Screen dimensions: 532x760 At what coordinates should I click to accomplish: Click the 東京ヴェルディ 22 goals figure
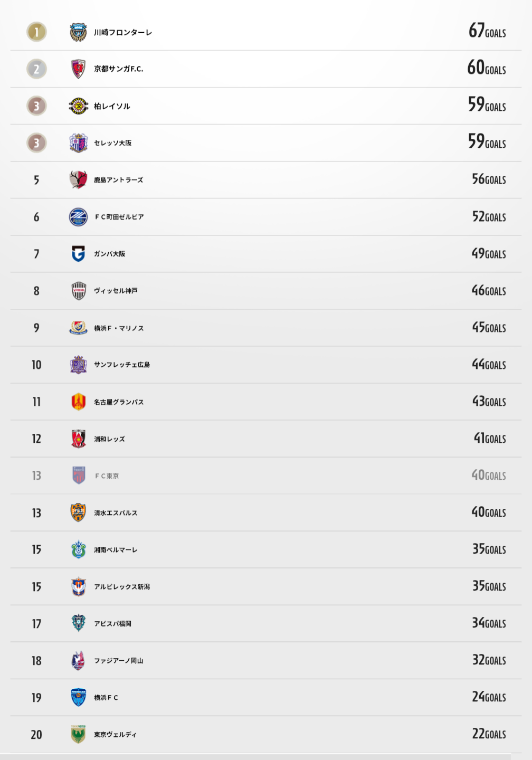(488, 734)
